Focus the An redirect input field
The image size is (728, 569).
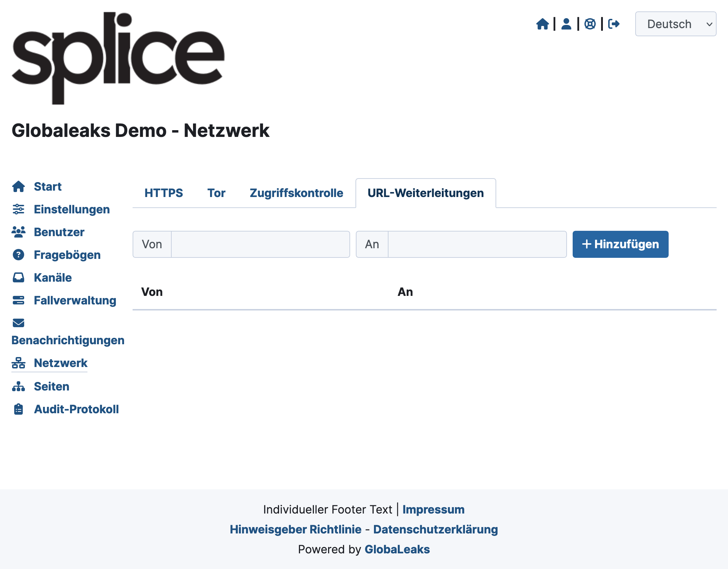(x=477, y=244)
